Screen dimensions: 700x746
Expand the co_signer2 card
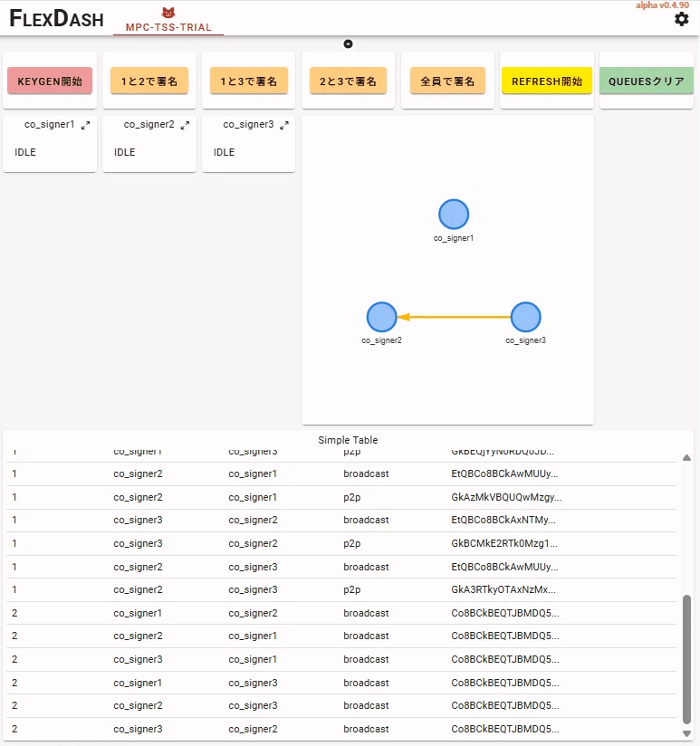(185, 125)
